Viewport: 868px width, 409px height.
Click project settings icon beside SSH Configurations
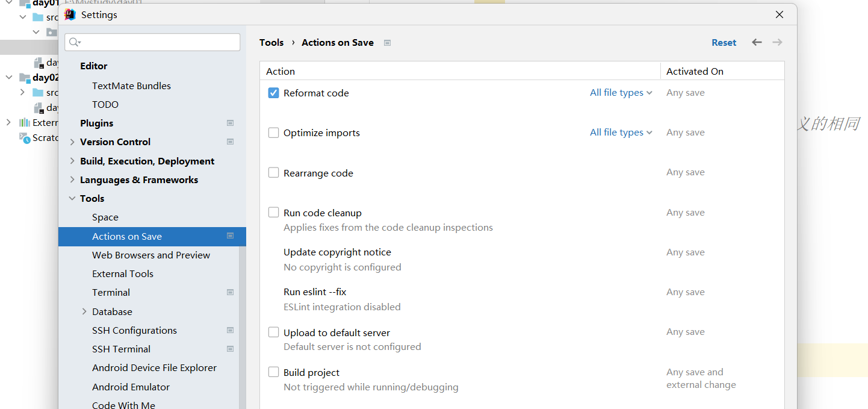point(230,330)
